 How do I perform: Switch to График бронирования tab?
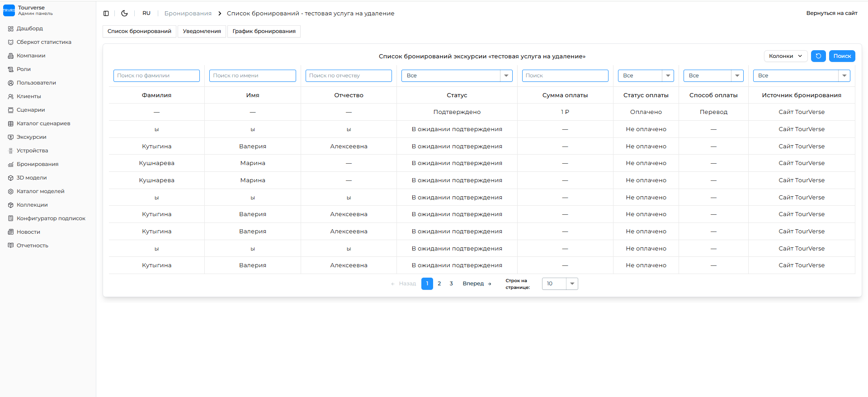click(x=264, y=31)
